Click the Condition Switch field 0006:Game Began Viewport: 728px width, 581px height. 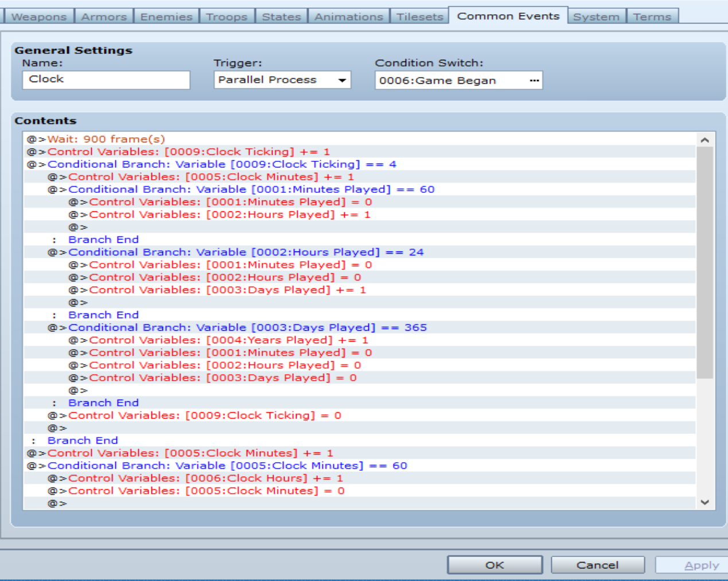(458, 80)
